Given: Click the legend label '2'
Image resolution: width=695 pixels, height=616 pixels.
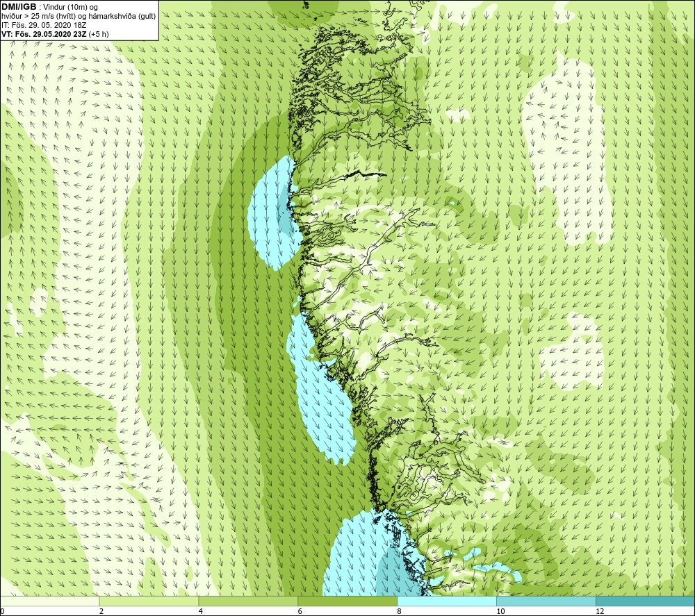Looking at the screenshot, I should (101, 612).
